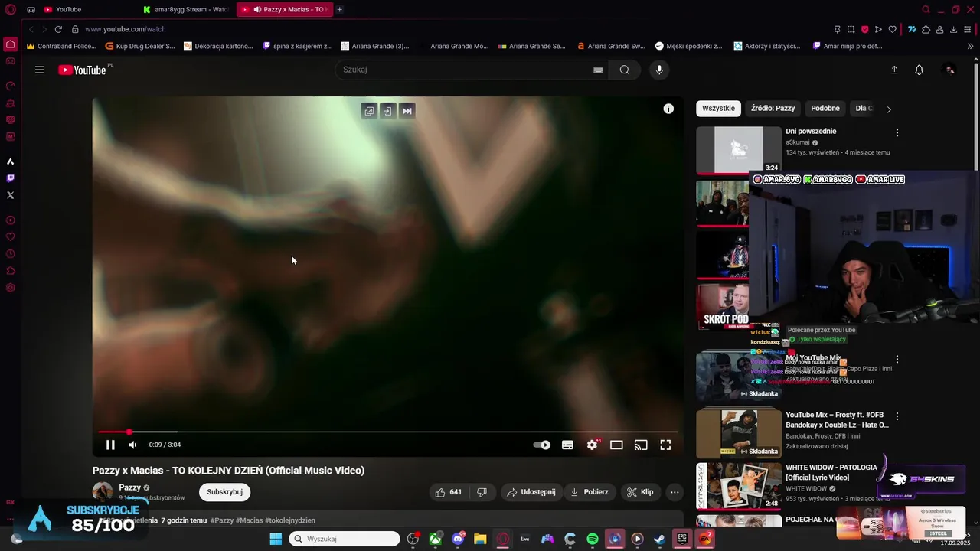Image resolution: width=980 pixels, height=551 pixels.
Task: Reload the page with refresh icon
Action: tap(58, 29)
